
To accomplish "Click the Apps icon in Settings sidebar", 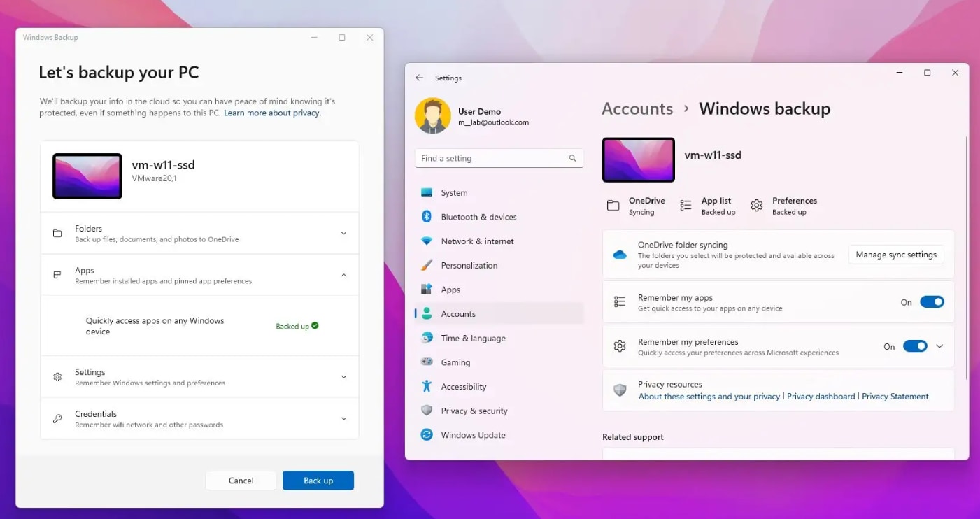I will [427, 290].
